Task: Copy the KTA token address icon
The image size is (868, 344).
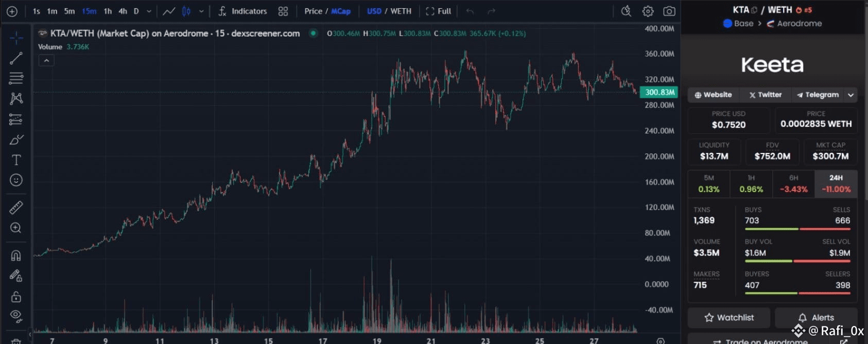Action: [x=754, y=10]
